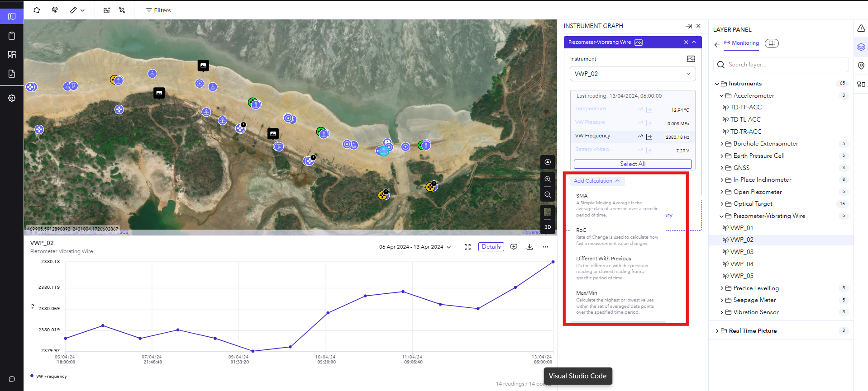The image size is (868, 391).
Task: Choose the Max/Min calculation option
Action: point(617,302)
